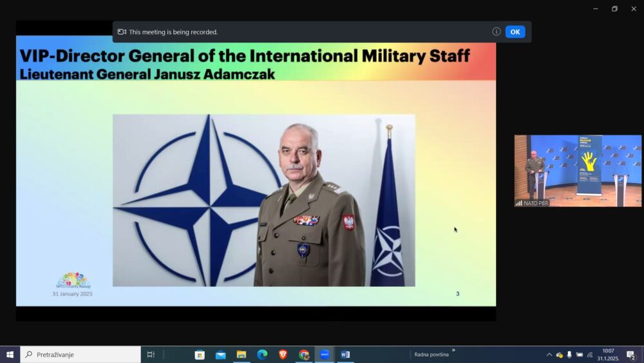
Task: Click the NATO PBR signal strength icon
Action: coord(519,203)
